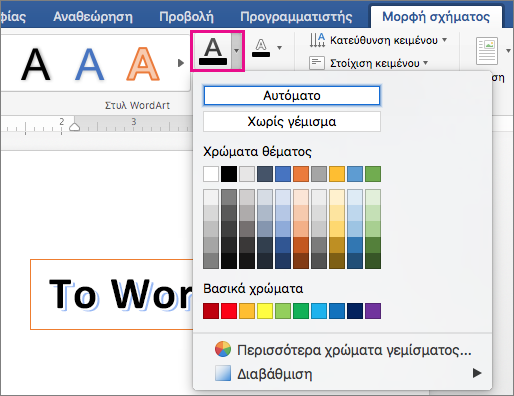Viewport: 514px width, 396px height.
Task: Switch to the Αναθεώρηση tab
Action: pos(93,16)
